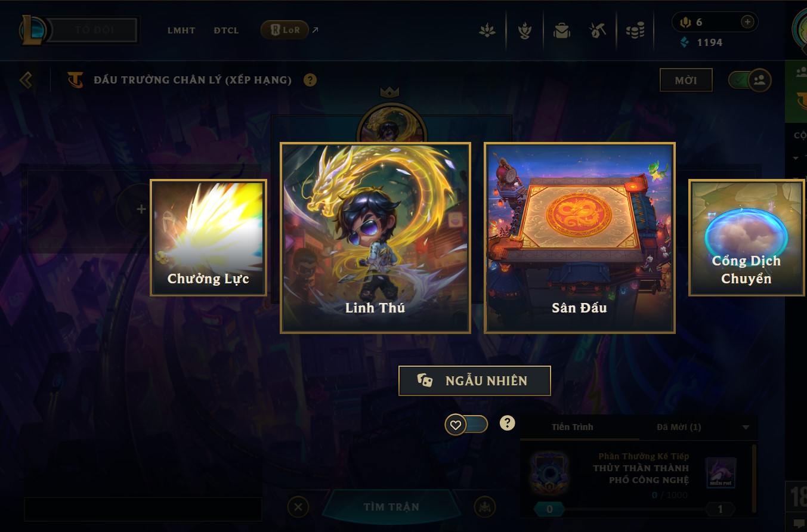The height and width of the screenshot is (532, 807).
Task: Click the add RP plus icon
Action: [x=747, y=22]
